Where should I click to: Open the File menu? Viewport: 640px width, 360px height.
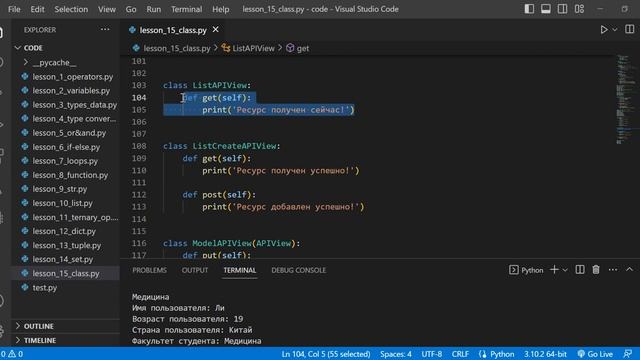coord(14,9)
